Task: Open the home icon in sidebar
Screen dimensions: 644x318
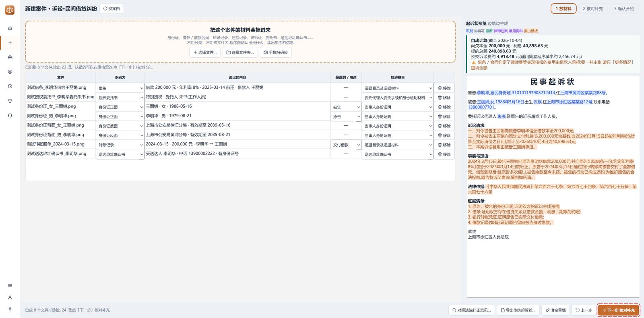Action: [x=10, y=28]
